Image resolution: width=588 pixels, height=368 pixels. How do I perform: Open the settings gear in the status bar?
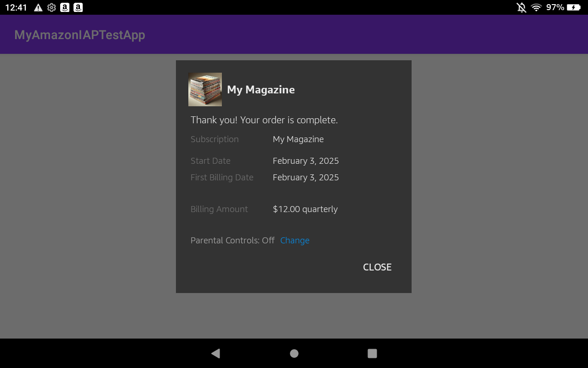[x=51, y=7]
